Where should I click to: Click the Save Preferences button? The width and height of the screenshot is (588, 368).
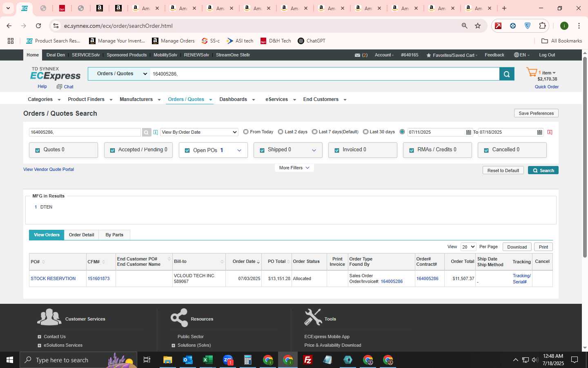(x=536, y=113)
